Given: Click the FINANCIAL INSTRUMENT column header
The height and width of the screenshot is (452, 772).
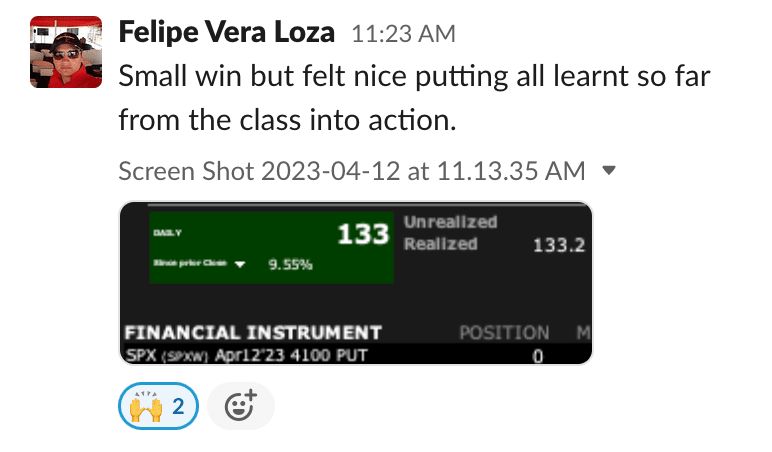Looking at the screenshot, I should tap(254, 332).
